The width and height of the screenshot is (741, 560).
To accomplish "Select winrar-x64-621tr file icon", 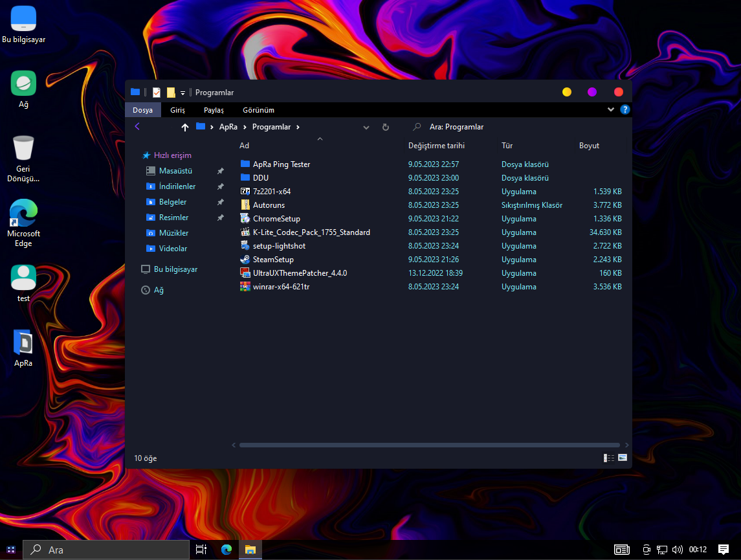I will pos(245,286).
